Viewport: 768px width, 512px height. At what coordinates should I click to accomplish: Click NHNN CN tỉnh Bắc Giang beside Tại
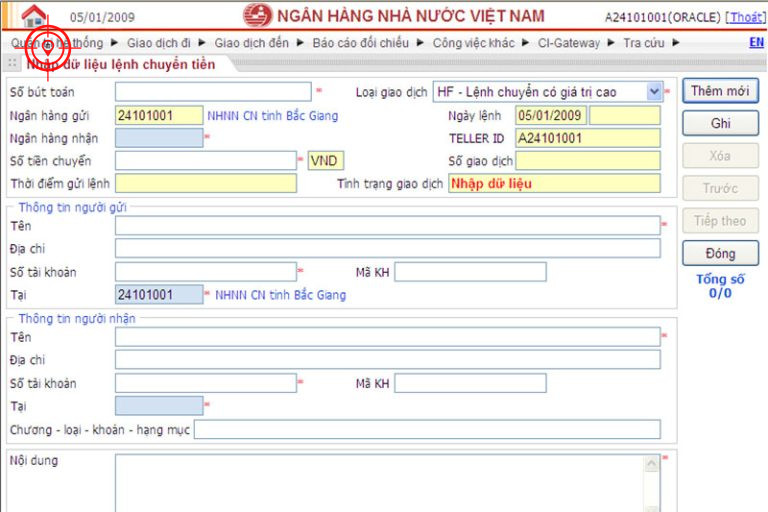point(280,294)
